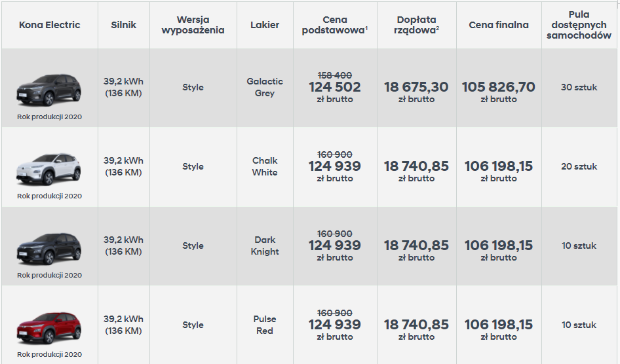Click the Silnik column header

[x=123, y=25]
